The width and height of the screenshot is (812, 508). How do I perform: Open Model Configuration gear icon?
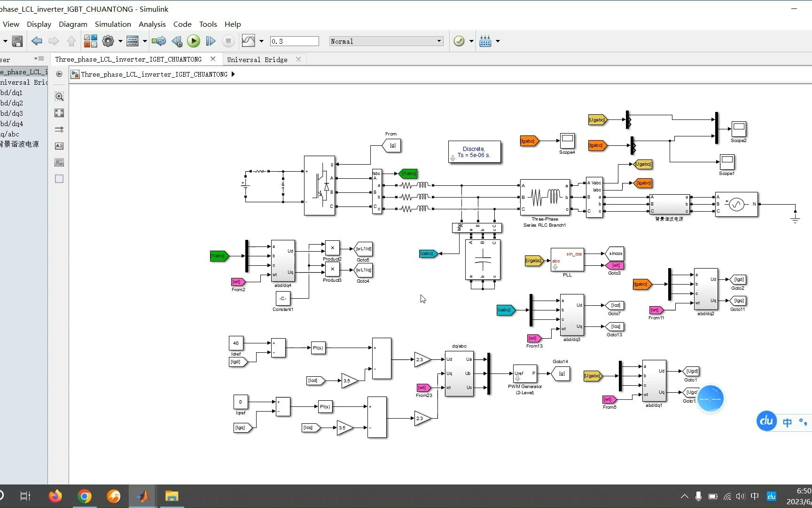pos(108,41)
